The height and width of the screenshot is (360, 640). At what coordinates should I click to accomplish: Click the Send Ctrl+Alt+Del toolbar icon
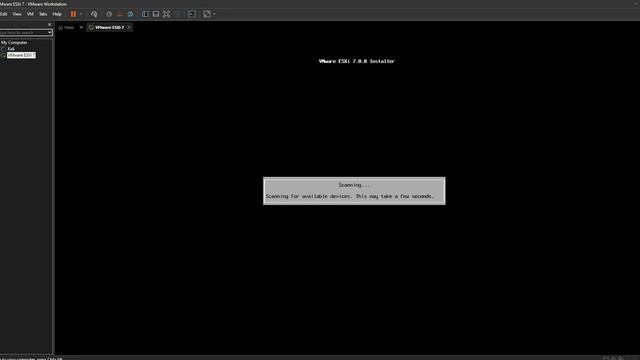point(94,14)
